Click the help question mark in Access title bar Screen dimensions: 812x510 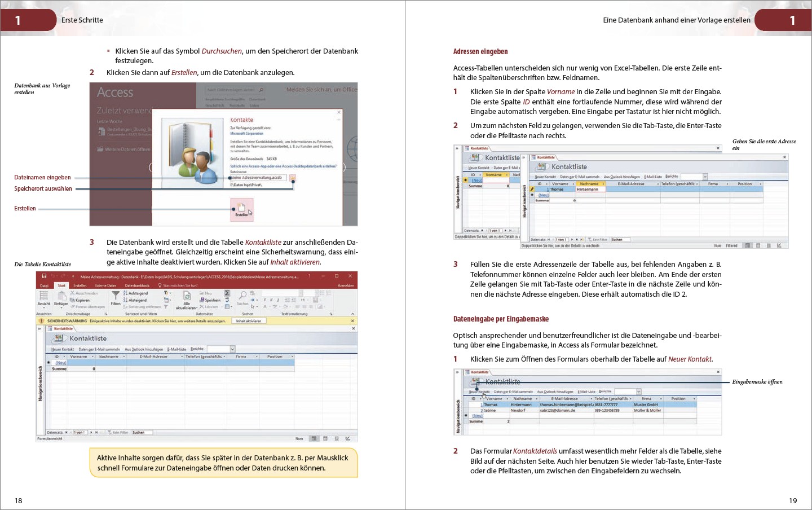tap(309, 276)
